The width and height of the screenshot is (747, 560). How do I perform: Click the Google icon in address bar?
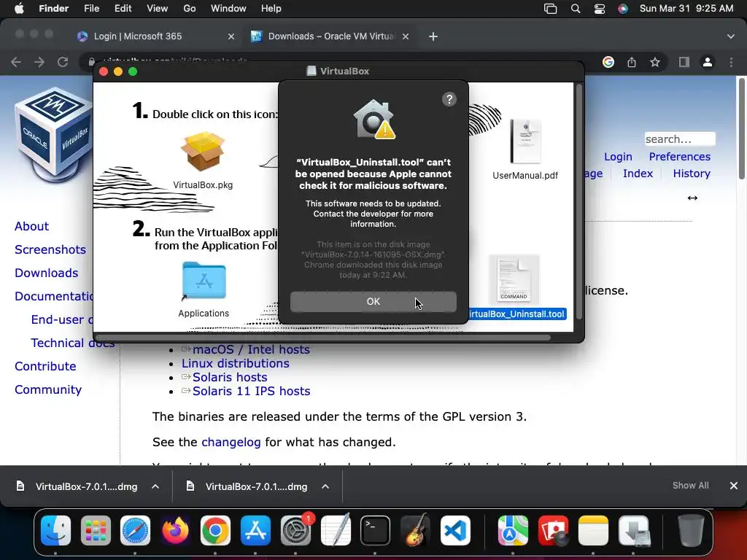coord(608,62)
